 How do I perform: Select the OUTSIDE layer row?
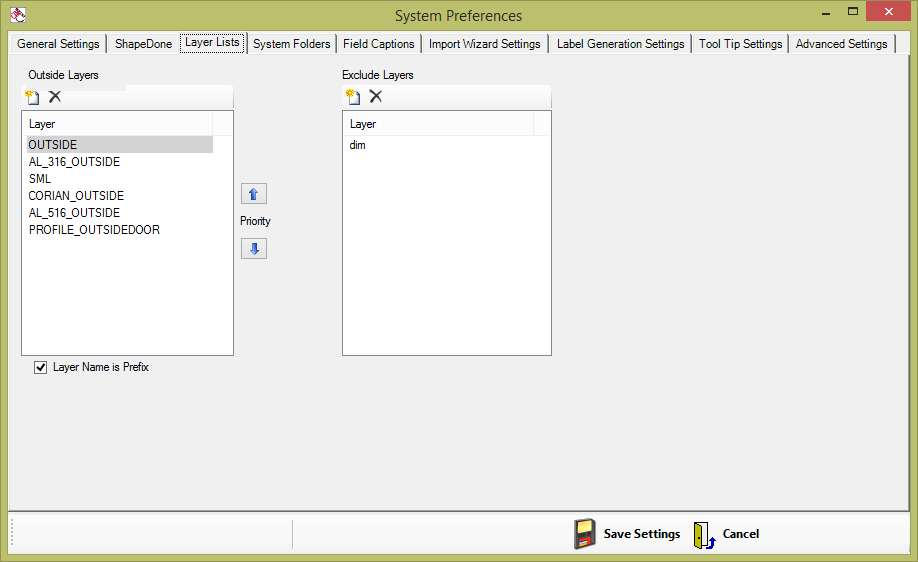pyautogui.click(x=120, y=145)
